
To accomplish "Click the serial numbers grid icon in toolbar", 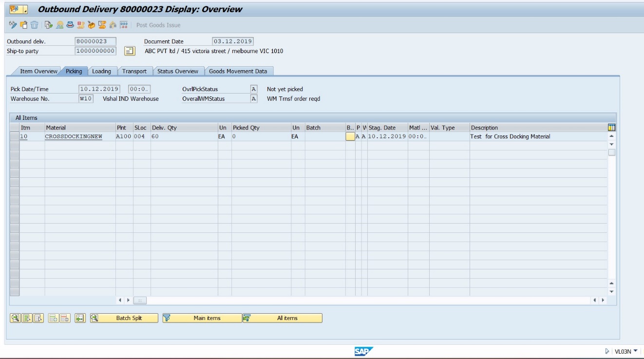I will tap(124, 25).
